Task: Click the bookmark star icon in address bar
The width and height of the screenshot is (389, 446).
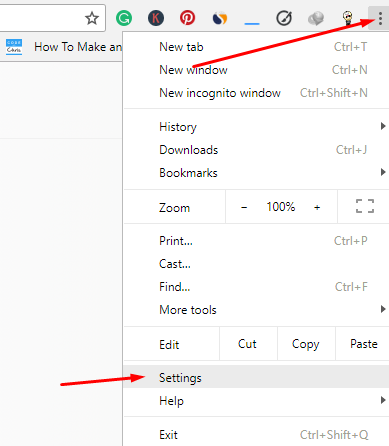Action: tap(92, 18)
